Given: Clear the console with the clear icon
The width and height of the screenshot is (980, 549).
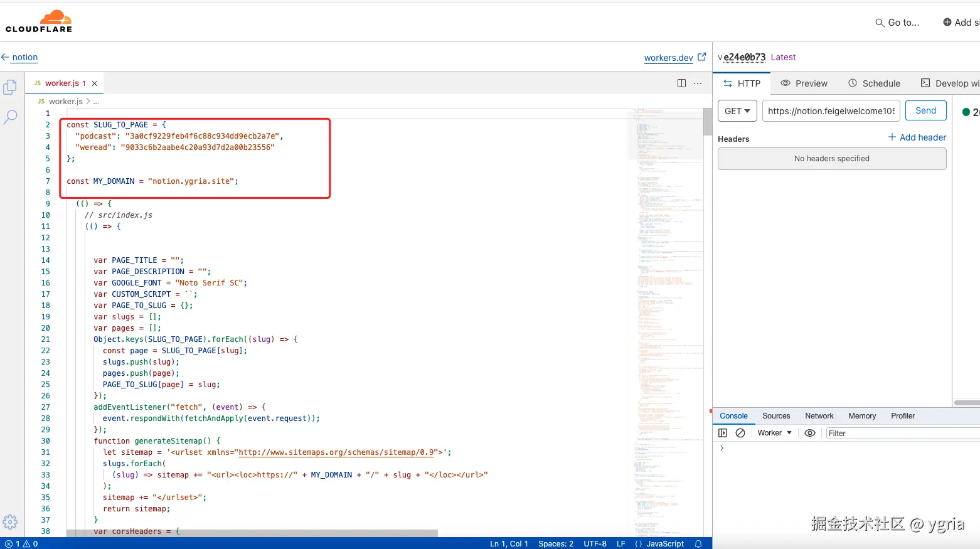Looking at the screenshot, I should [740, 433].
